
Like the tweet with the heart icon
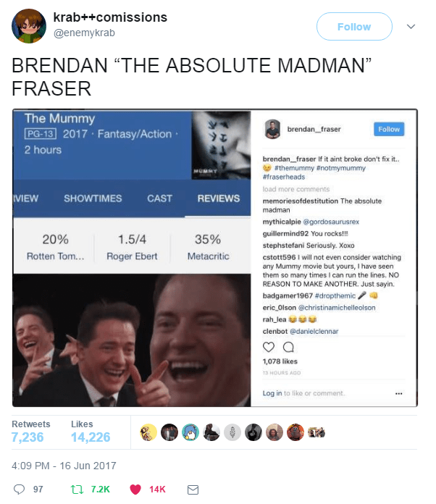click(x=135, y=490)
